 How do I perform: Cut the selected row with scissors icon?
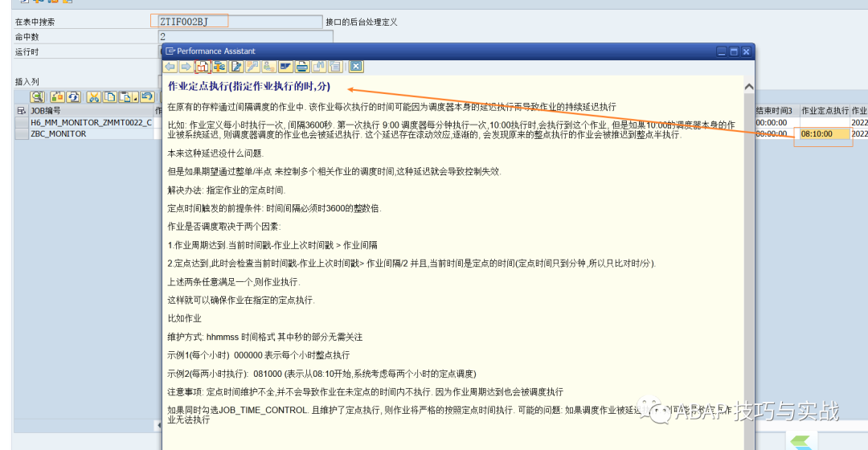pos(93,97)
